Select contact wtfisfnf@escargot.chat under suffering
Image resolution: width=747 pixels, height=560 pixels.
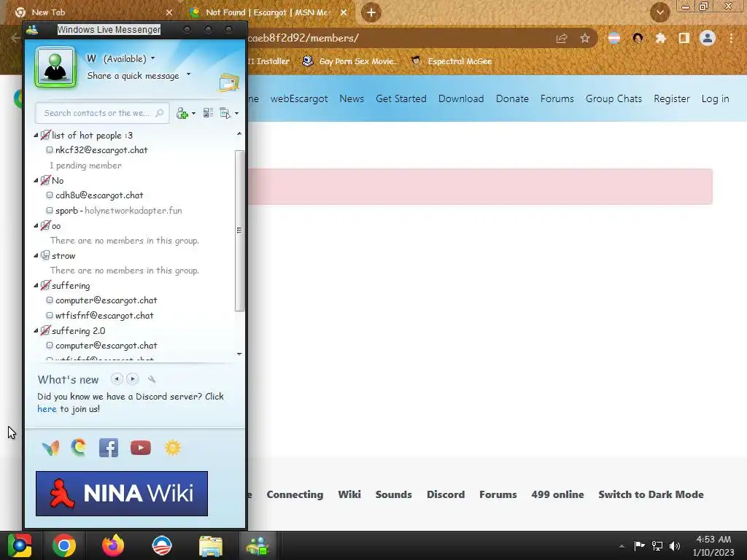tap(104, 315)
